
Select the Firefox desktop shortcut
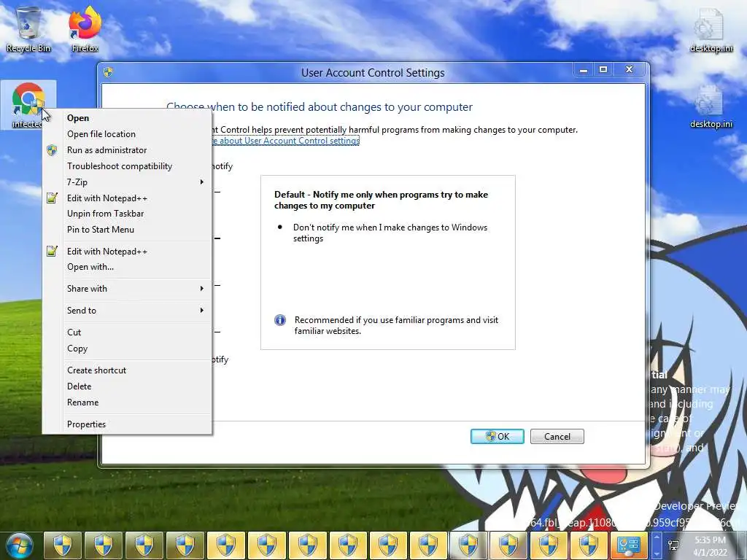coord(85,28)
